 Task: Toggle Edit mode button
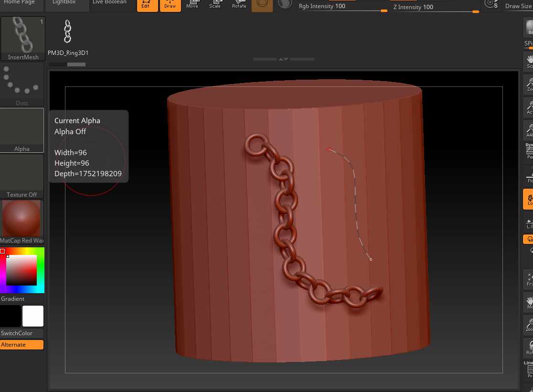point(147,6)
